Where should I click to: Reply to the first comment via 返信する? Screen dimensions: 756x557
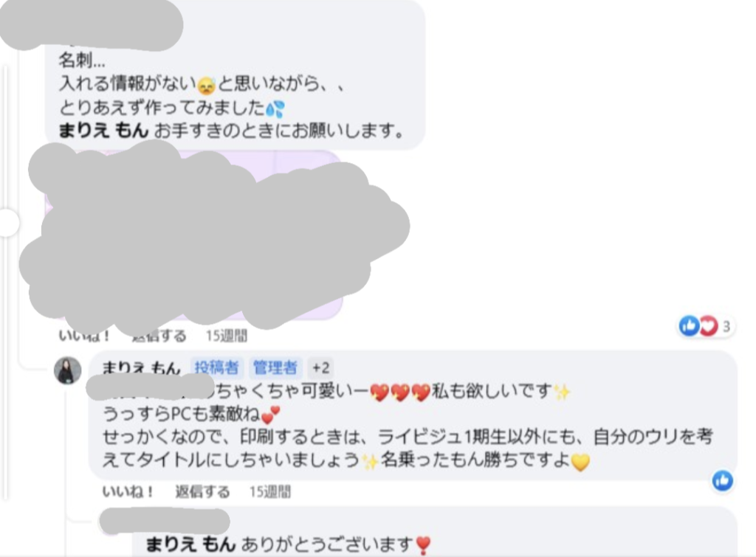(x=159, y=336)
